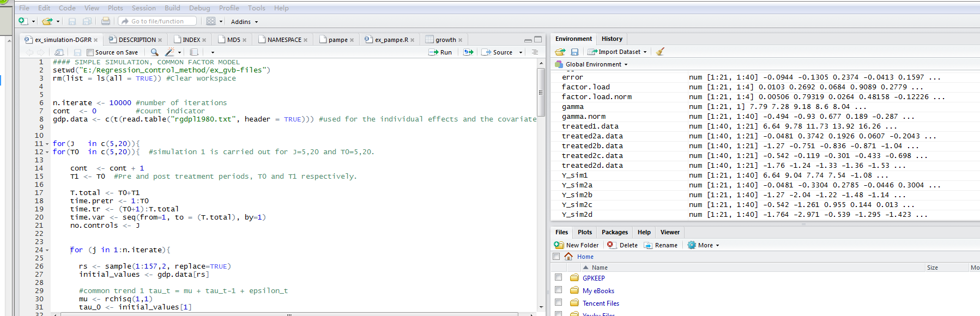Open the find/replace magnifier tool
980x316 pixels.
155,52
